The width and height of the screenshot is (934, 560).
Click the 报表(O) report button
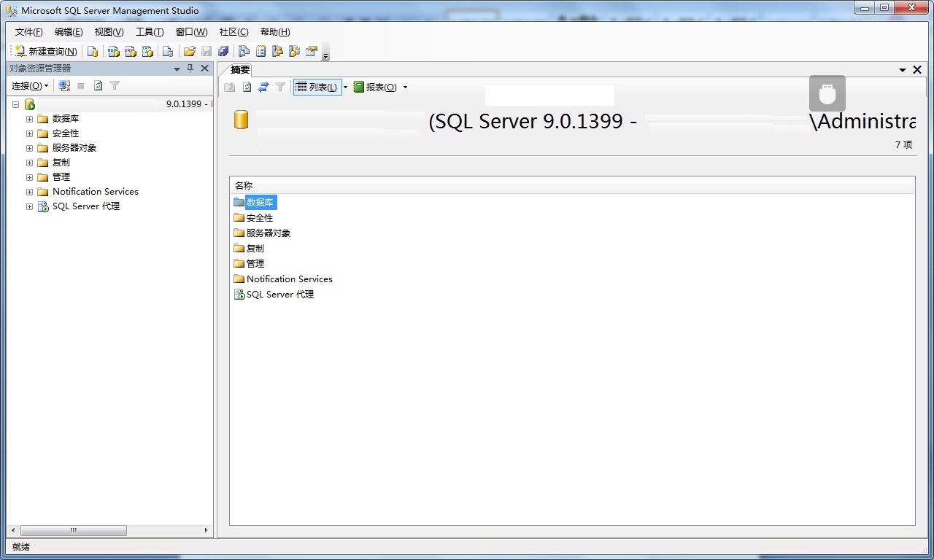coord(375,87)
